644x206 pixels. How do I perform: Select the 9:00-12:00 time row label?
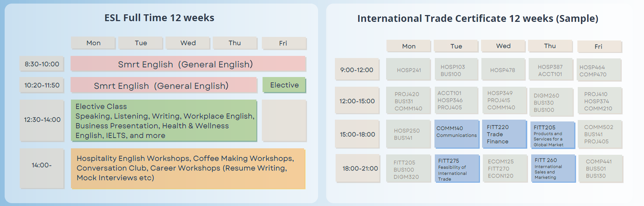[357, 70]
